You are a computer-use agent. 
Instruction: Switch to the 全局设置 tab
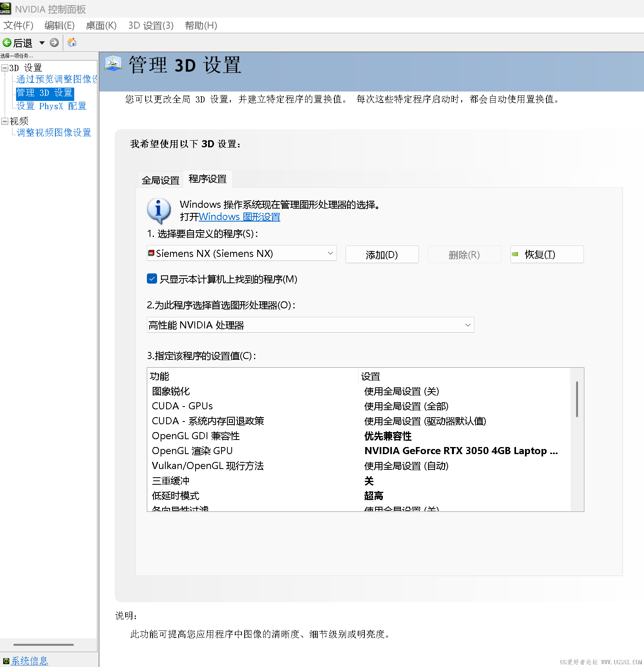point(160,180)
